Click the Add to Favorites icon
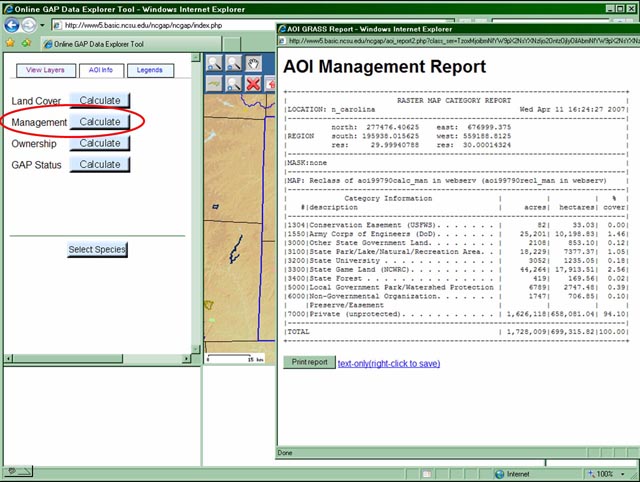This screenshot has width=640, height=482. pyautogui.click(x=27, y=43)
